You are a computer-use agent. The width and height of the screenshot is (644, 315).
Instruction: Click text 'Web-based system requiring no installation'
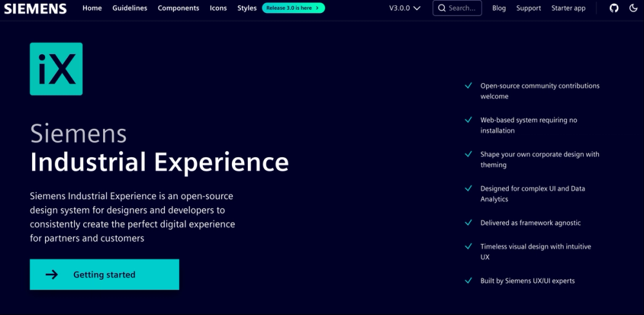point(529,125)
